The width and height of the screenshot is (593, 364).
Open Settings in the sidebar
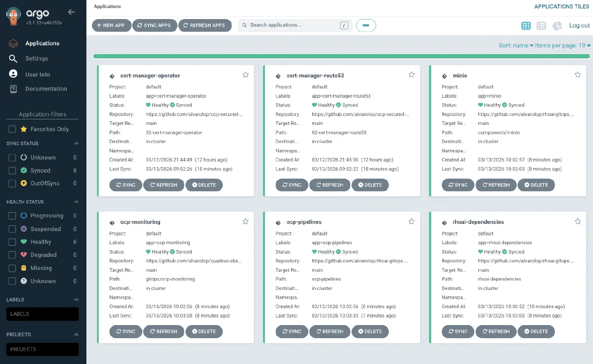coord(37,58)
